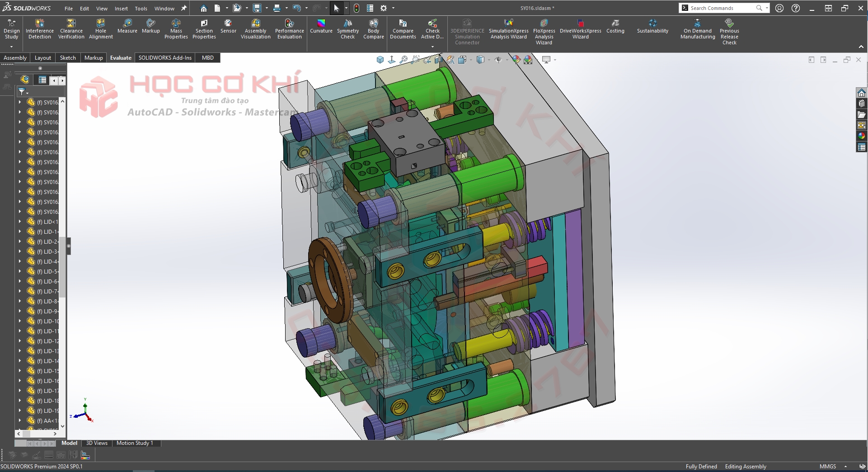This screenshot has height=472, width=868.
Task: Run Performance Evaluation
Action: (290, 29)
